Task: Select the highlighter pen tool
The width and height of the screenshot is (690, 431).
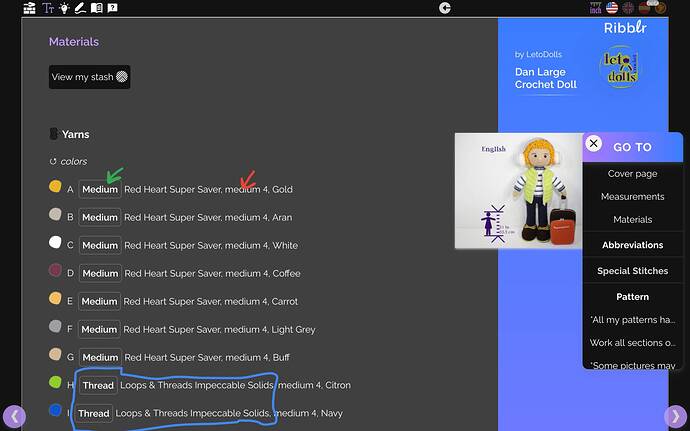Action: point(80,8)
